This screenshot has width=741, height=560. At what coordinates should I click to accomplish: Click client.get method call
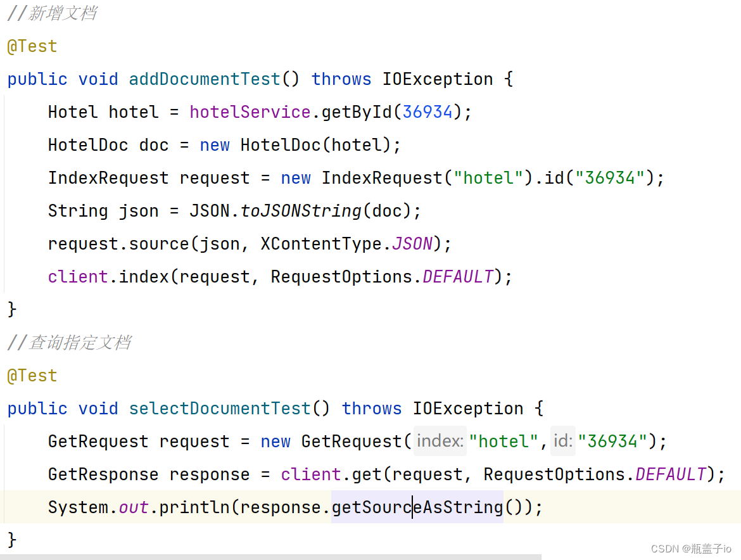click(331, 474)
